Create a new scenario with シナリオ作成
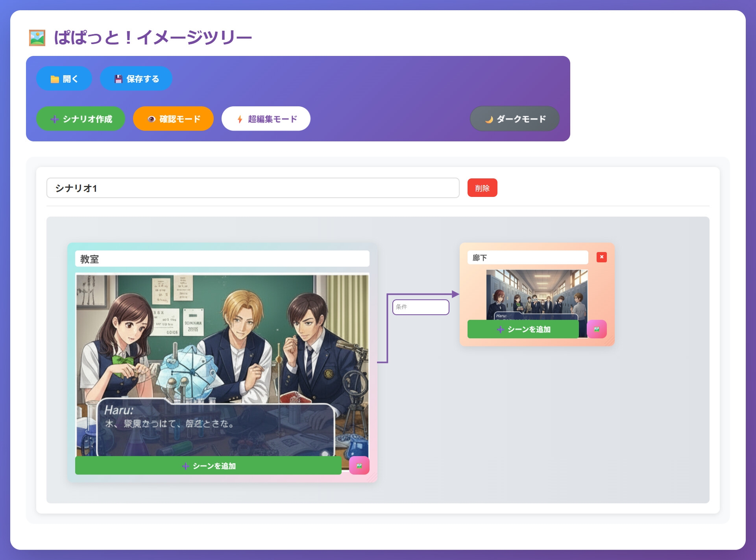Viewport: 756px width, 560px height. tap(81, 119)
